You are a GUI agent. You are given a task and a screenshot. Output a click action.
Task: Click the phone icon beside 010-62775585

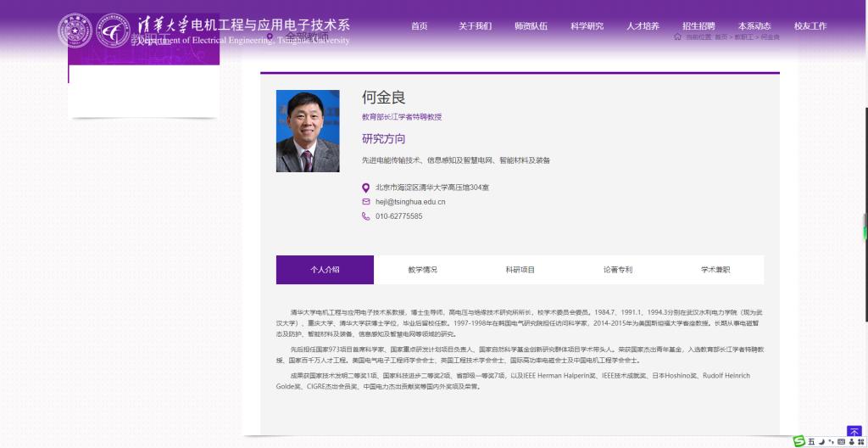[365, 216]
